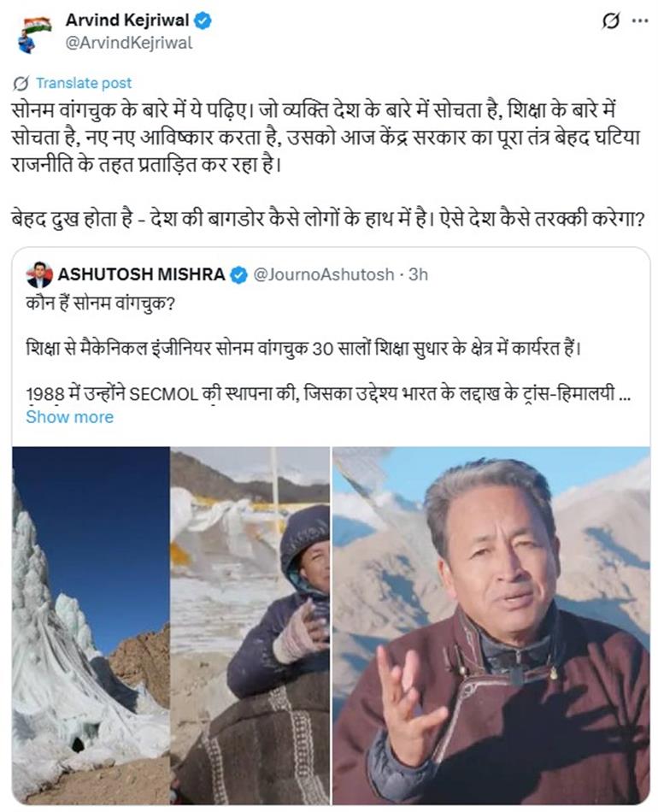The image size is (658, 812).
Task: Open the ice stupa photo thumbnail
Action: (x=91, y=626)
